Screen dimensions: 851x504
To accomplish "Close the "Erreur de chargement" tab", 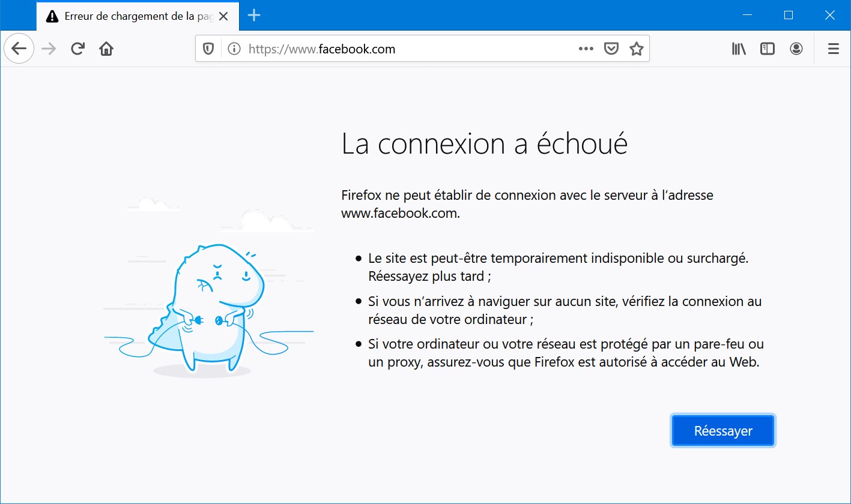I will pyautogui.click(x=223, y=16).
